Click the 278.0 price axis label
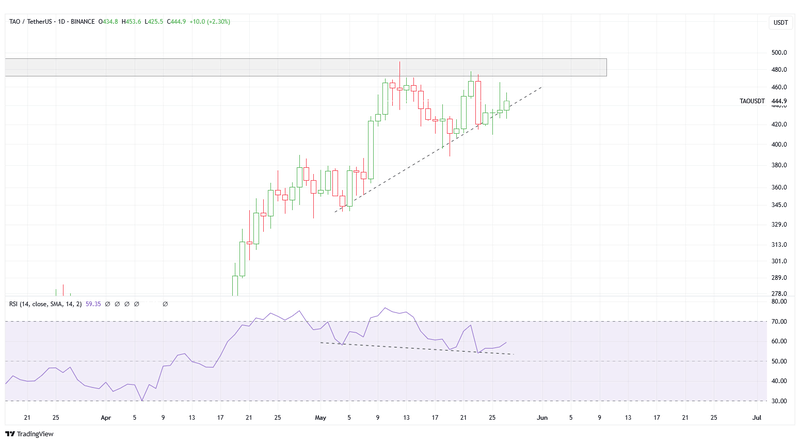Viewport: 800px width, 443px height. (779, 293)
